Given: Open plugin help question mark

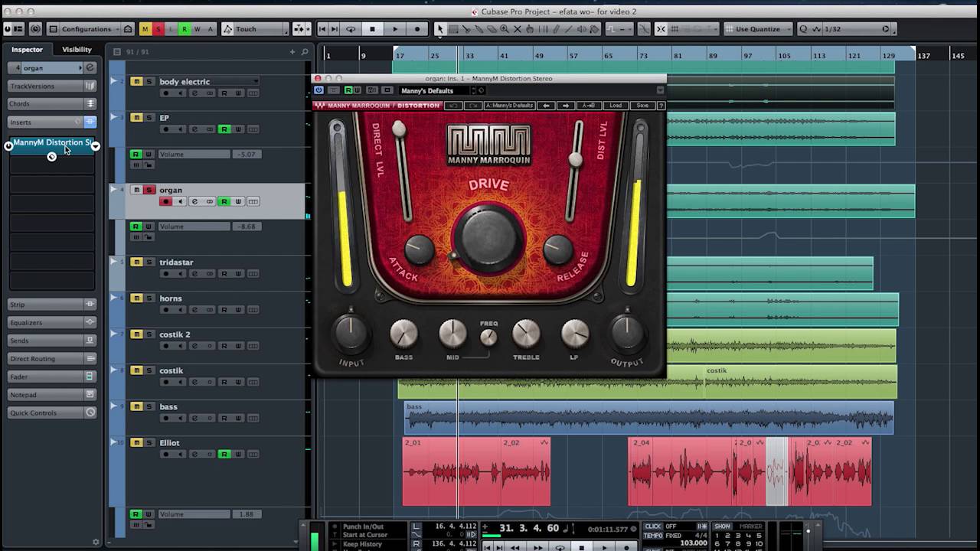Looking at the screenshot, I should click(661, 106).
